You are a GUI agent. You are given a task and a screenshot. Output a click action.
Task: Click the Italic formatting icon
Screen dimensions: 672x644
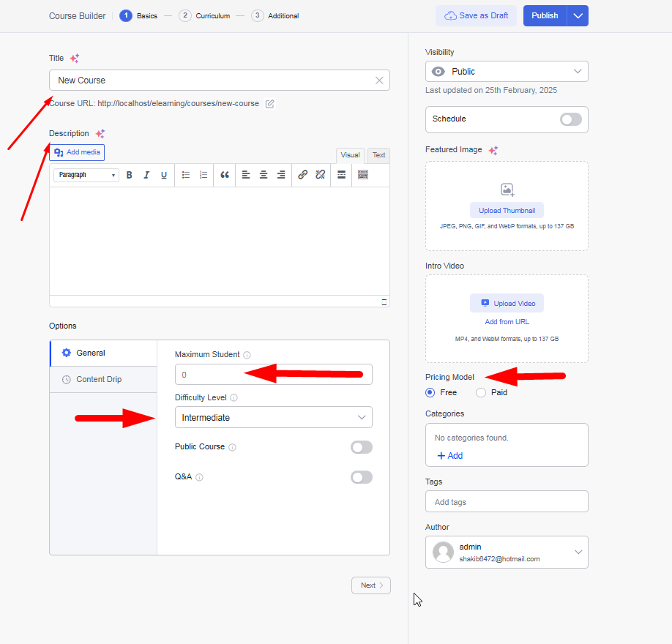tap(146, 175)
